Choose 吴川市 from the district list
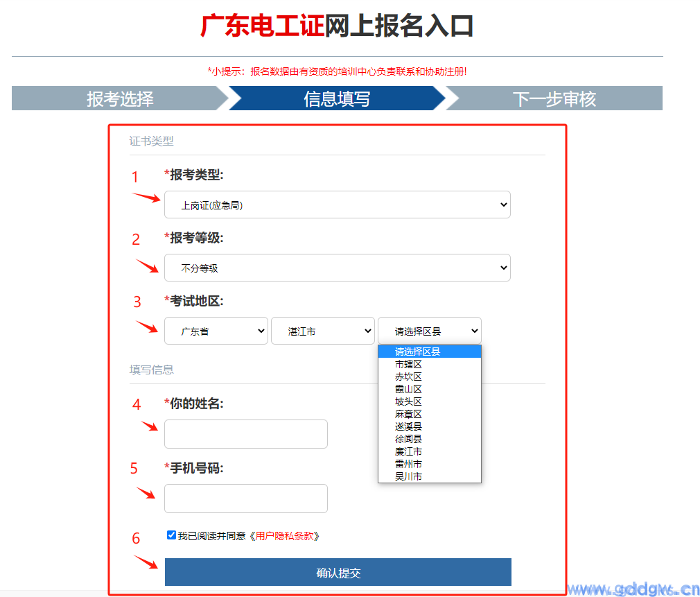Image resolution: width=700 pixels, height=597 pixels. [x=430, y=476]
